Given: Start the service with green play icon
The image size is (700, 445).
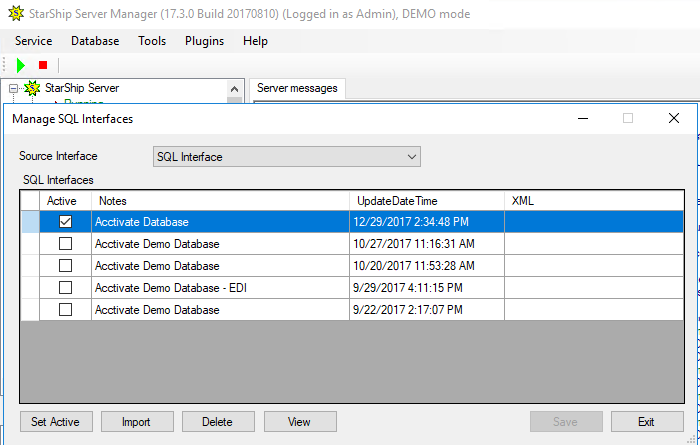Looking at the screenshot, I should click(21, 66).
